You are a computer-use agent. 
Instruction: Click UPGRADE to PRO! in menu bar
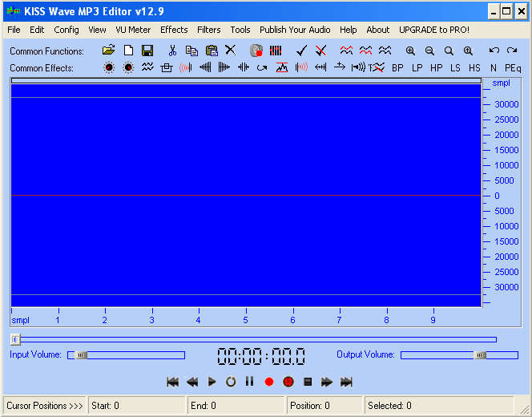434,30
